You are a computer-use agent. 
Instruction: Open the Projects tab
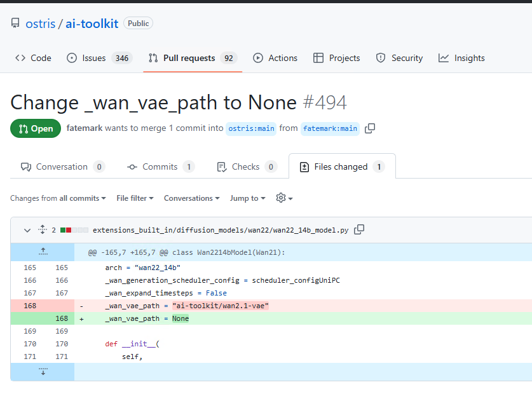coord(337,58)
